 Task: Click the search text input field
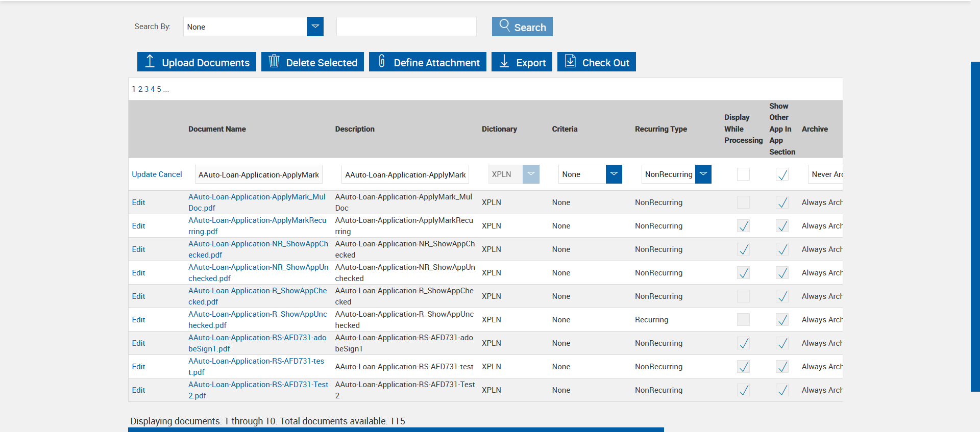pyautogui.click(x=406, y=27)
